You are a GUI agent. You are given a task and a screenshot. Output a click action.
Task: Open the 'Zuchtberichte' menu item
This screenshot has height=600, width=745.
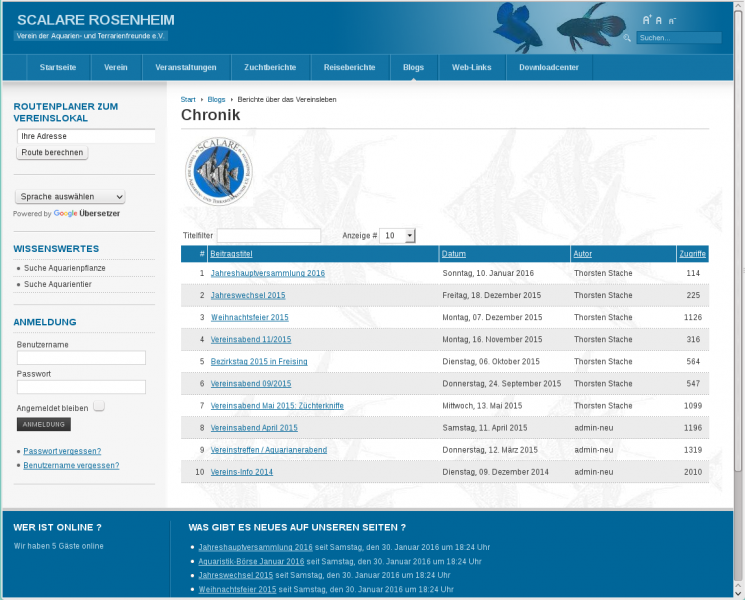(x=270, y=68)
